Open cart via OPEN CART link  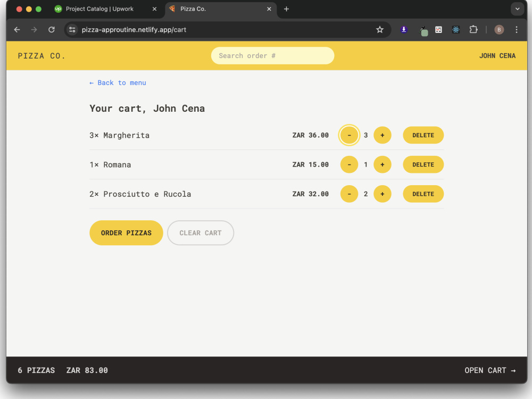[491, 370]
